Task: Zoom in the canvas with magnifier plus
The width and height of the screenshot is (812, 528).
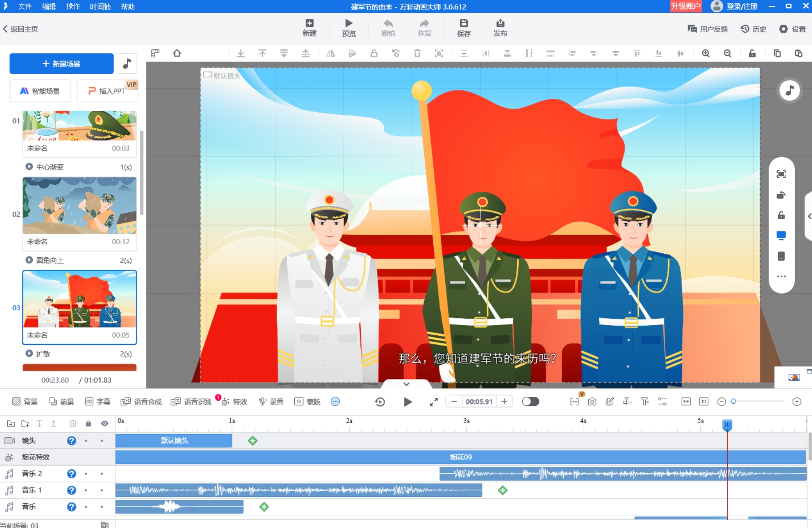Action: pos(705,53)
